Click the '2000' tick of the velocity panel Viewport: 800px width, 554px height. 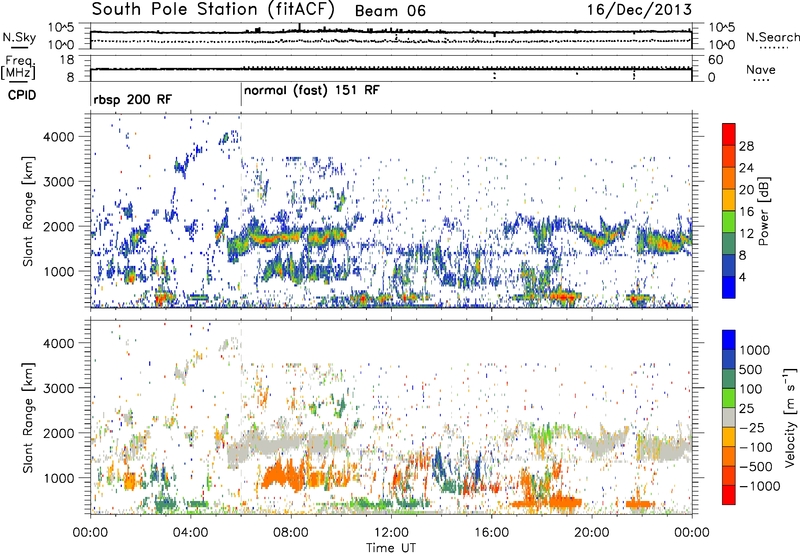[58, 433]
